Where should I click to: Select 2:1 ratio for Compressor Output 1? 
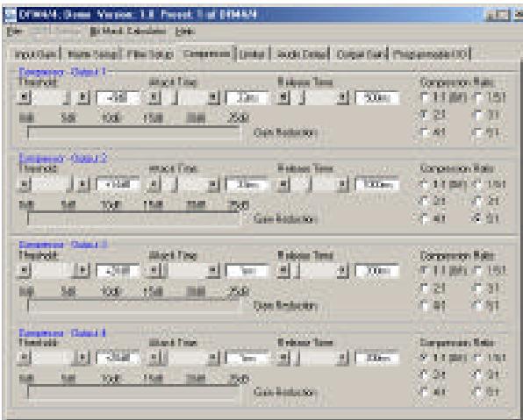click(425, 115)
